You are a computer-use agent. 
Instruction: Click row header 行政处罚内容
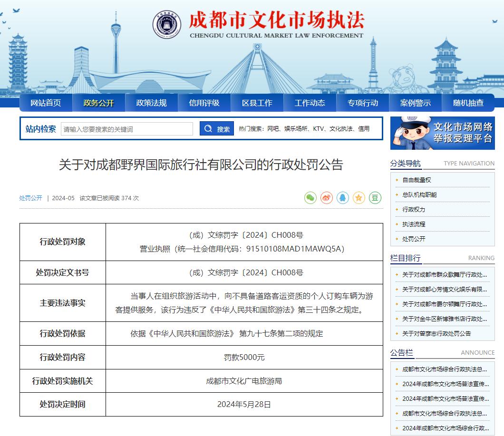point(63,357)
